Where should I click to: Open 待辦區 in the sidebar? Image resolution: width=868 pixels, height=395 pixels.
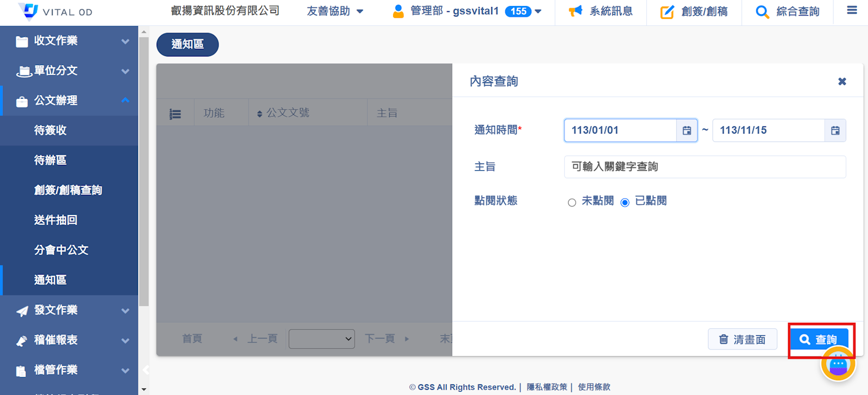pyautogui.click(x=50, y=160)
